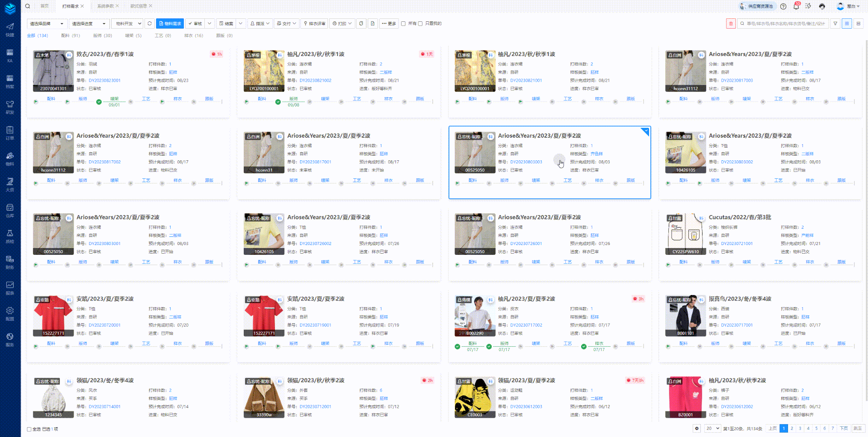Viewport: 868px width, 437px height.
Task: Open the 仓库 warehouse sidebar icon
Action: pyautogui.click(x=10, y=210)
